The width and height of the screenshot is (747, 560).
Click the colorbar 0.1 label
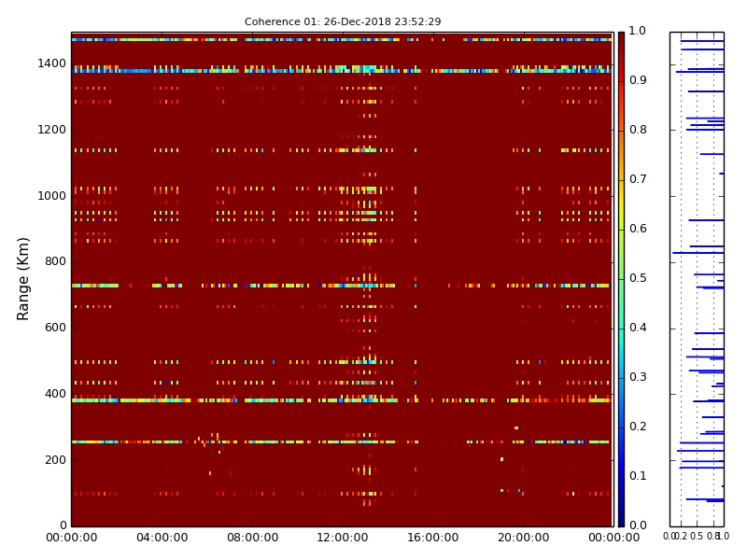click(x=638, y=476)
